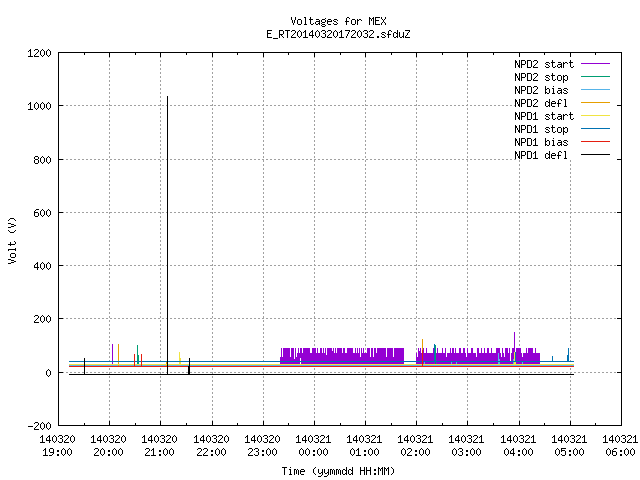This screenshot has height=480, width=640.
Task: Click the orange NPD2 defl spike after 20:00
Action: (118, 354)
